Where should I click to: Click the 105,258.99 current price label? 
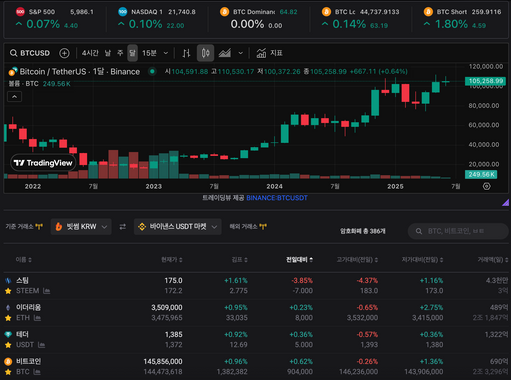(x=485, y=81)
